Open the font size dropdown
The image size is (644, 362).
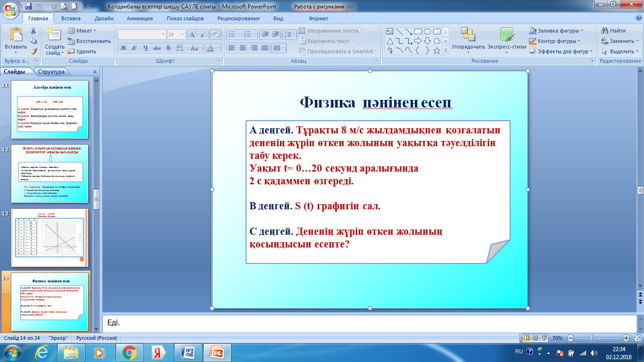(183, 34)
